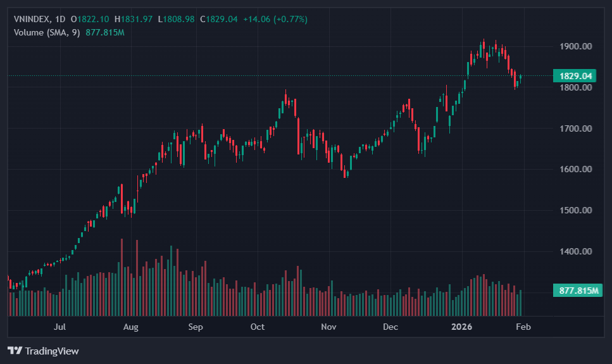This screenshot has height=364, width=612.
Task: Open the Volume (SMA, 9) indicator legend
Action: (x=47, y=32)
